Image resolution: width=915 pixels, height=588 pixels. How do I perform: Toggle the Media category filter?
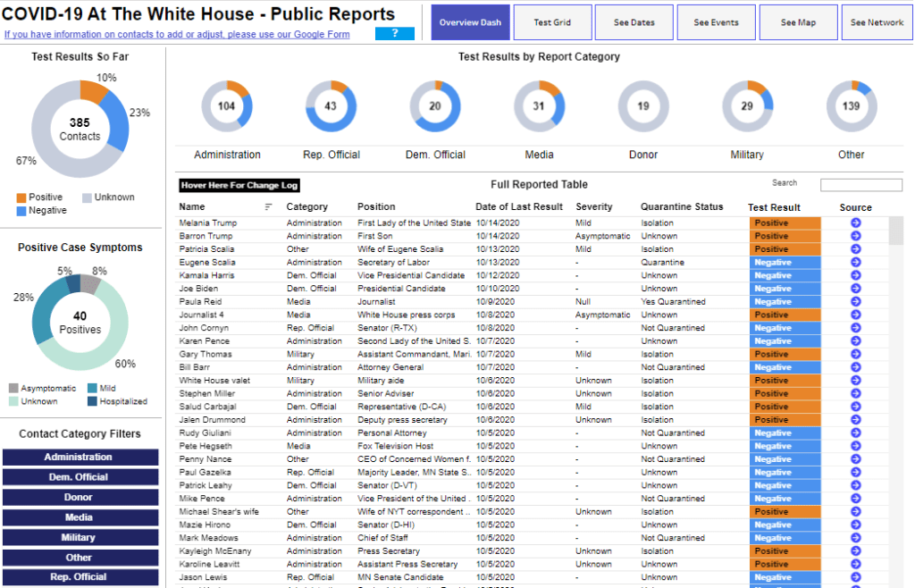(x=80, y=517)
